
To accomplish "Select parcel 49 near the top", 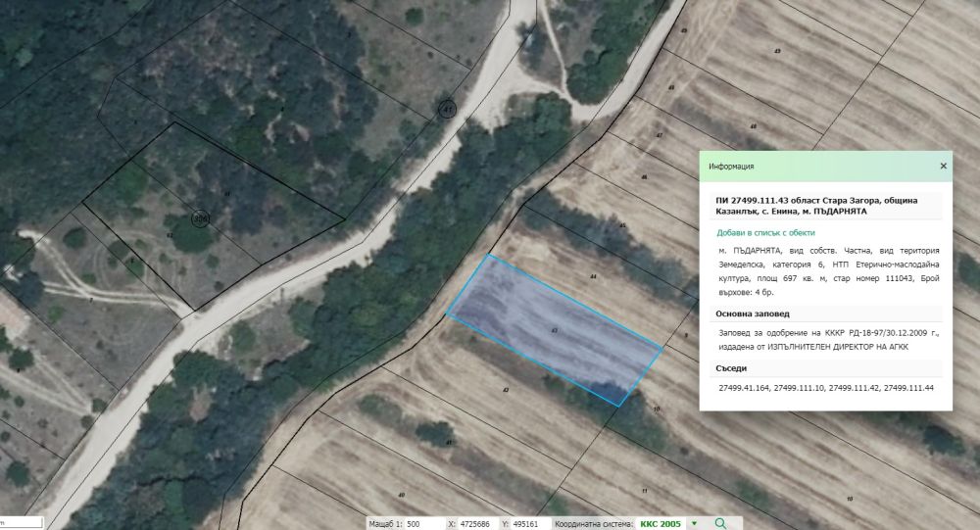I will click(777, 50).
